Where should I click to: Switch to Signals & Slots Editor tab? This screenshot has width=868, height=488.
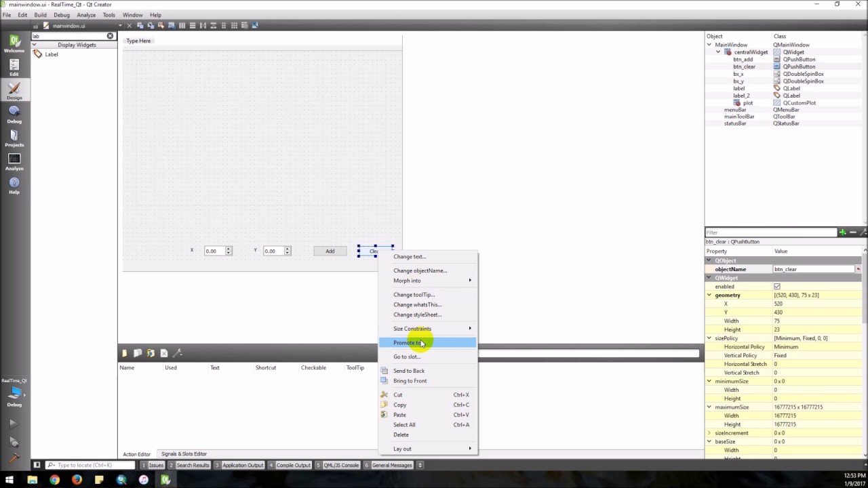tap(184, 454)
